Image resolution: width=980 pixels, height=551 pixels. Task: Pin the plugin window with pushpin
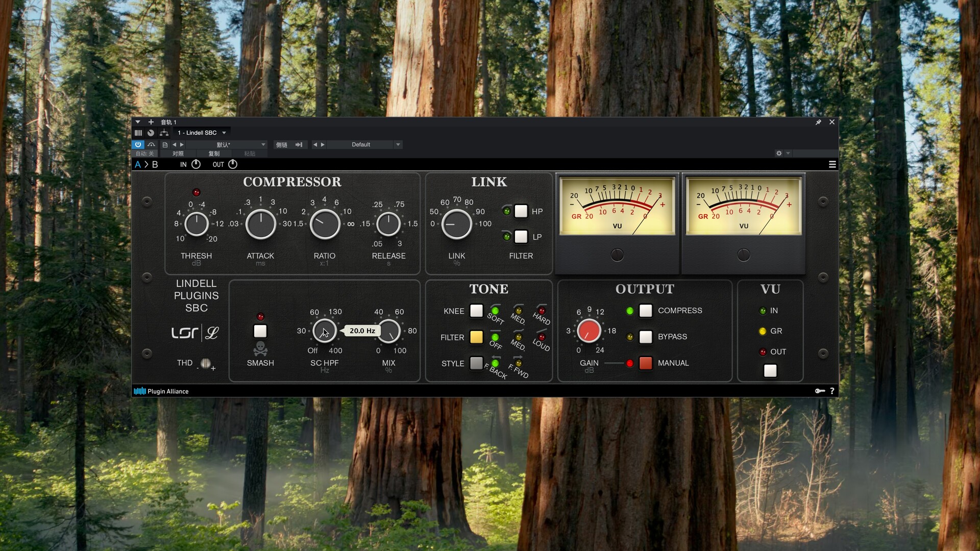(818, 122)
